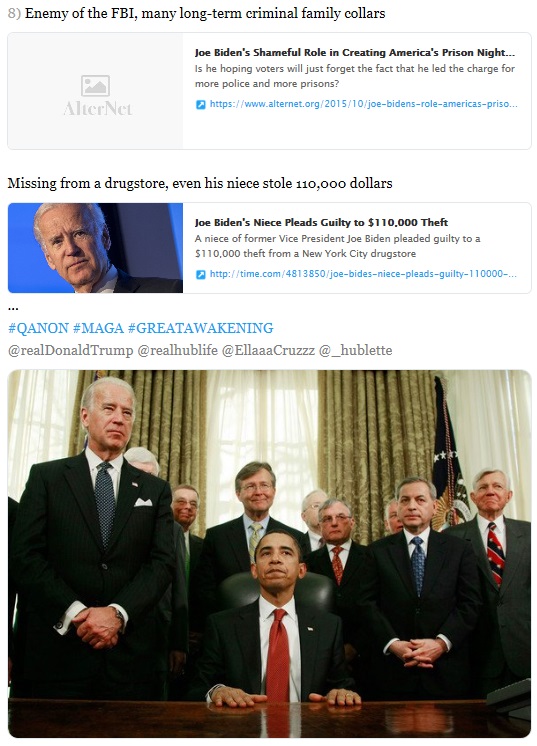Image resolution: width=537 pixels, height=746 pixels.
Task: Click the #QANON hashtag
Action: (x=39, y=328)
